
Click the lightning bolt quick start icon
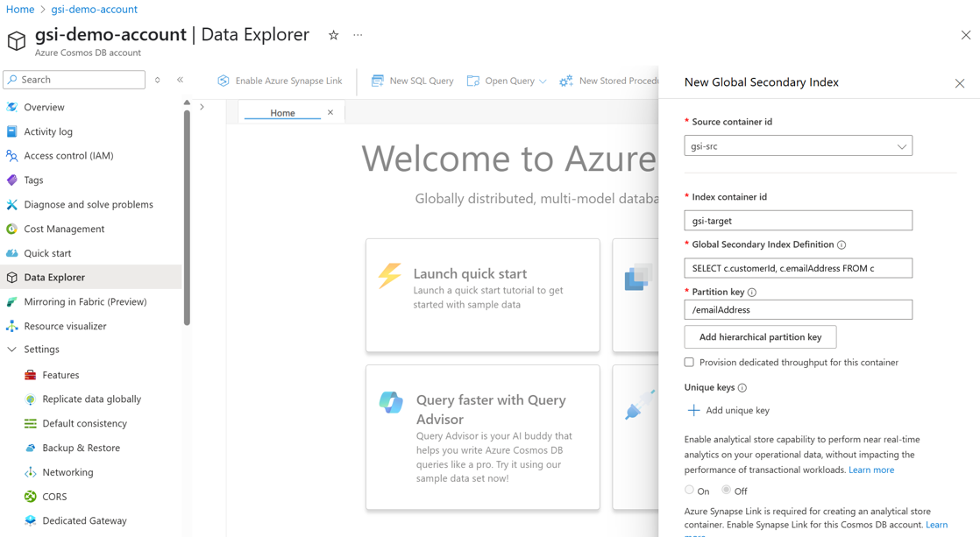[389, 275]
